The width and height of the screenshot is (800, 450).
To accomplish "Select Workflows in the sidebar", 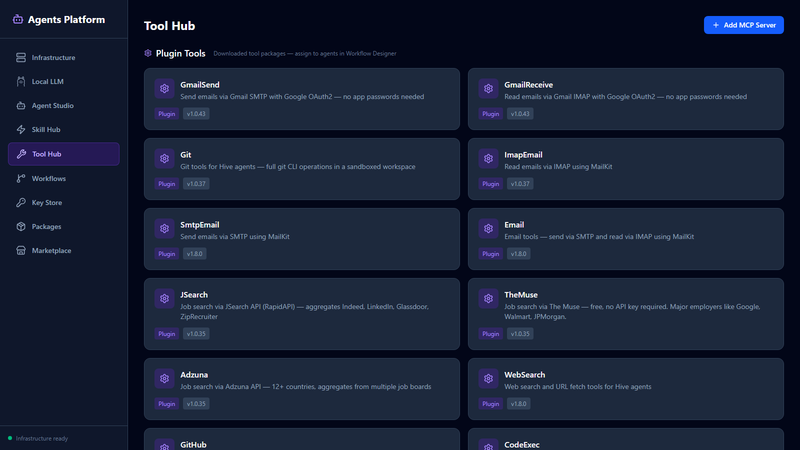I will 49,178.
